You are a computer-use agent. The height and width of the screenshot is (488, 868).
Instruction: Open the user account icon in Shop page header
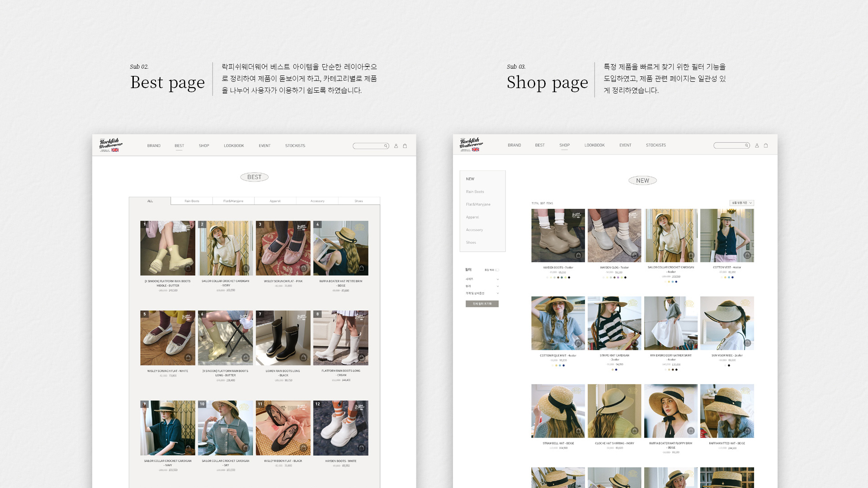pos(757,145)
